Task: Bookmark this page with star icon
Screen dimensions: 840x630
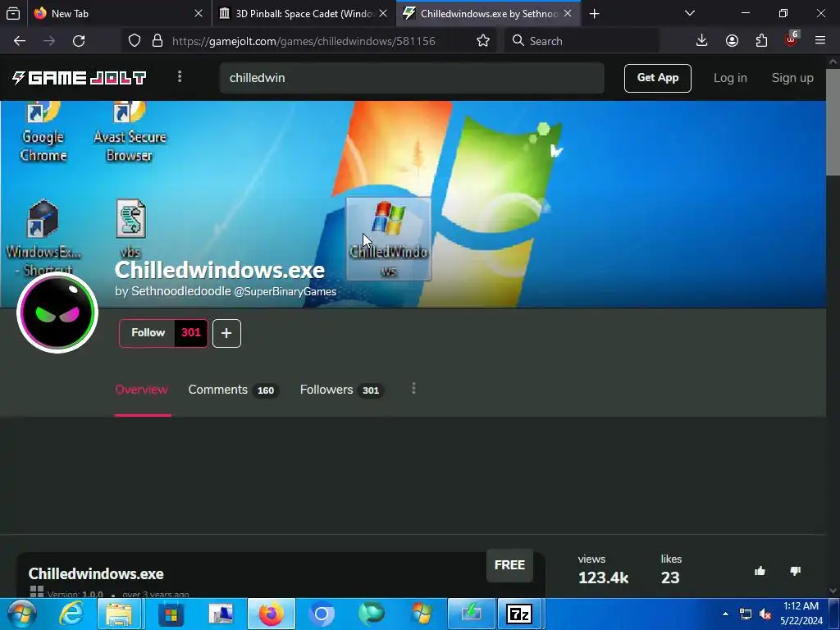Action: coord(482,41)
